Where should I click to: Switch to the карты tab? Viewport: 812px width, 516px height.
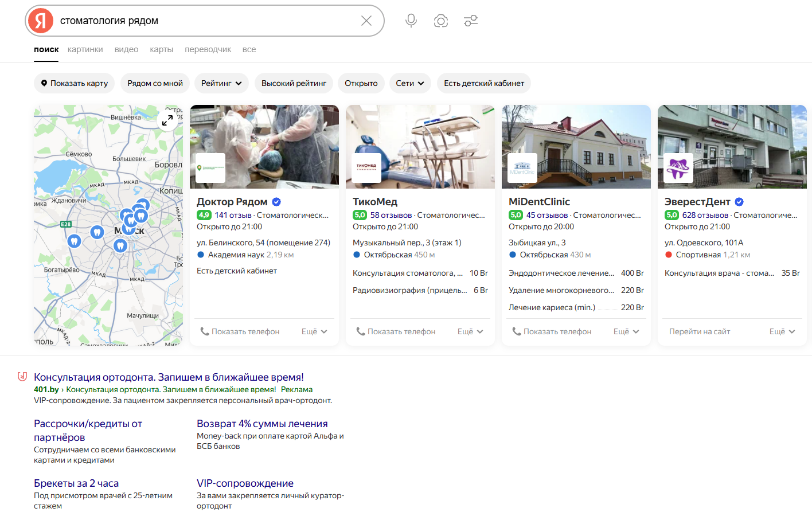click(162, 49)
